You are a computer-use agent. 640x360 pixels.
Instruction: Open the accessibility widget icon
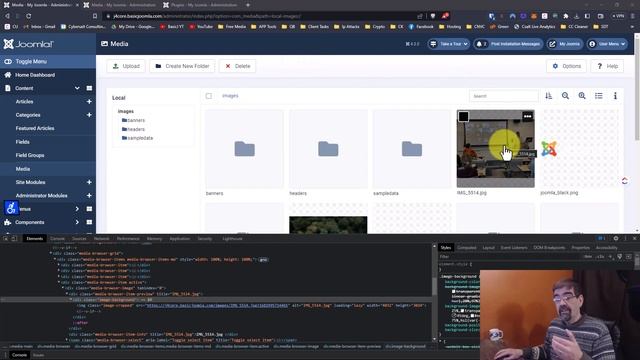coord(11,208)
